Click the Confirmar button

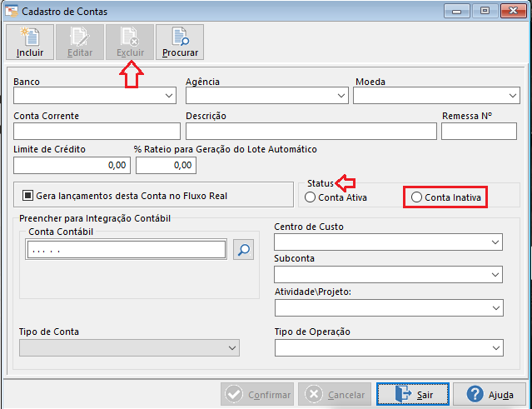click(257, 394)
